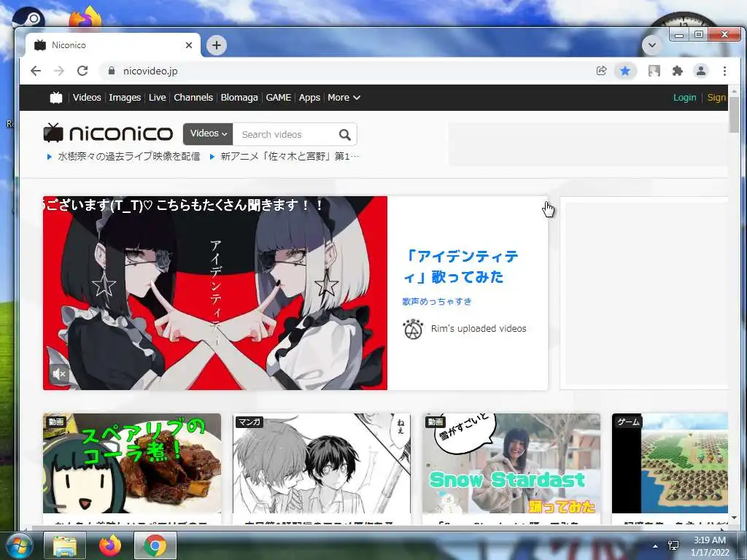Click the 歌声めっちゃすき comment link
Screen dimensions: 747x560
point(437,301)
